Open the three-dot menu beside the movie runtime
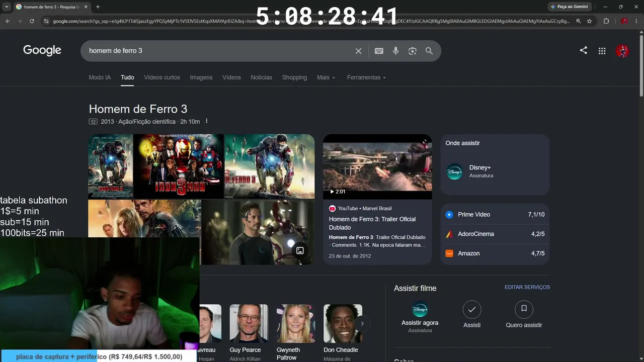Image resolution: width=644 pixels, height=362 pixels. 206,121
